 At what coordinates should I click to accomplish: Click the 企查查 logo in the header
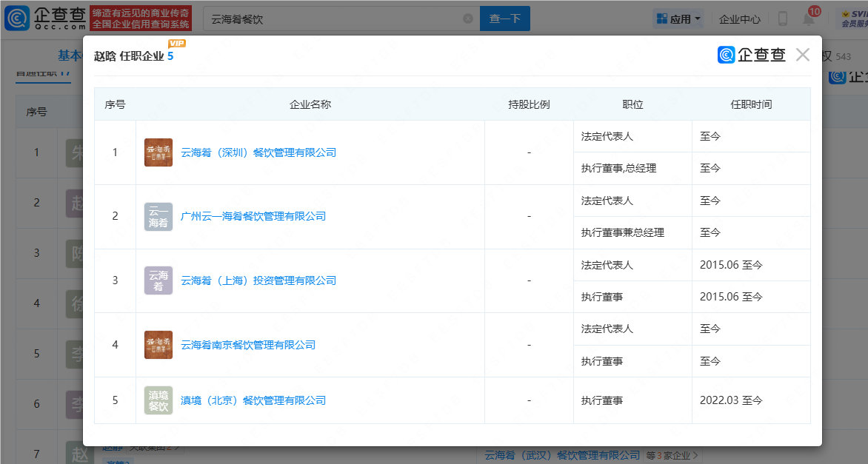pyautogui.click(x=45, y=19)
